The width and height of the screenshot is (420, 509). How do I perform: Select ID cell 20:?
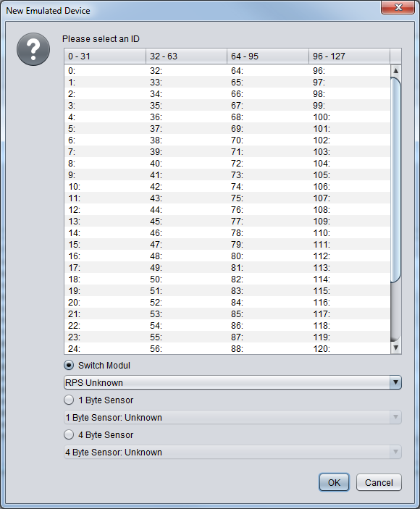105,302
